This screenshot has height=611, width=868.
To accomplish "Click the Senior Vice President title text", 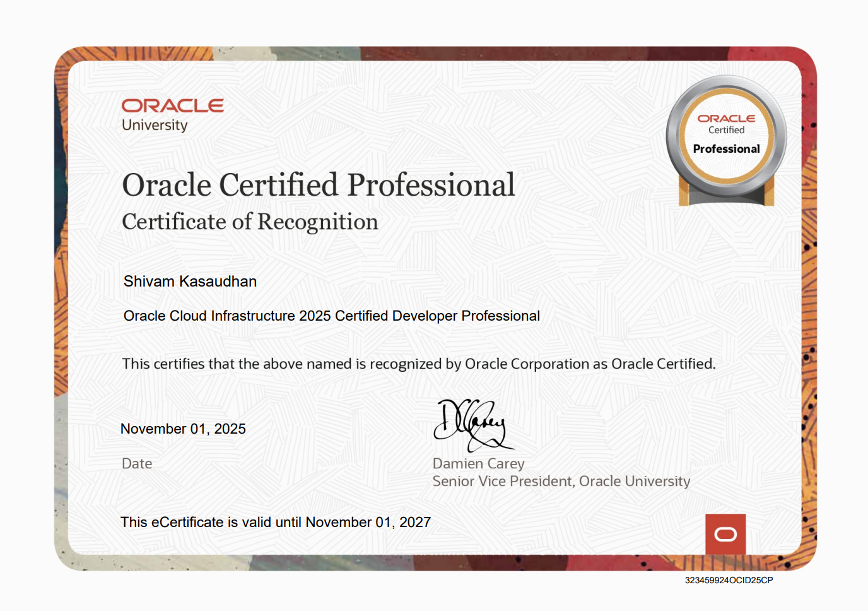I will [560, 481].
